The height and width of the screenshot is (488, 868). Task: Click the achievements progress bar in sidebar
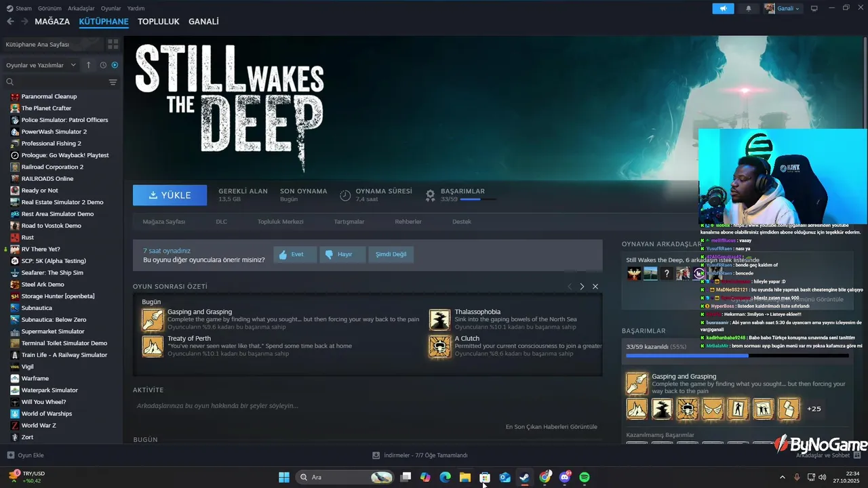(736, 355)
